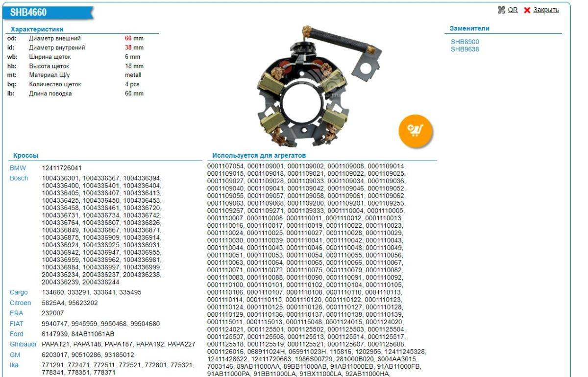Select the Citroen brand link
Viewport: 588px width, 377px height.
20,303
